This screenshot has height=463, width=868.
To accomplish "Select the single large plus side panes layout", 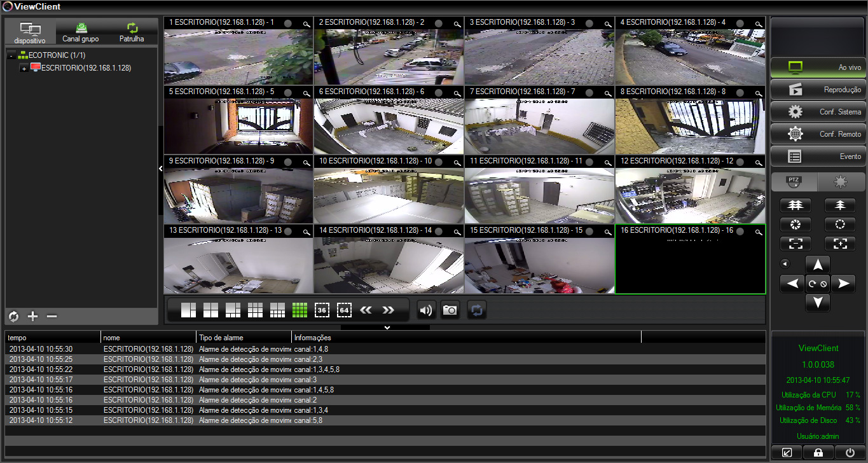I will coord(189,310).
